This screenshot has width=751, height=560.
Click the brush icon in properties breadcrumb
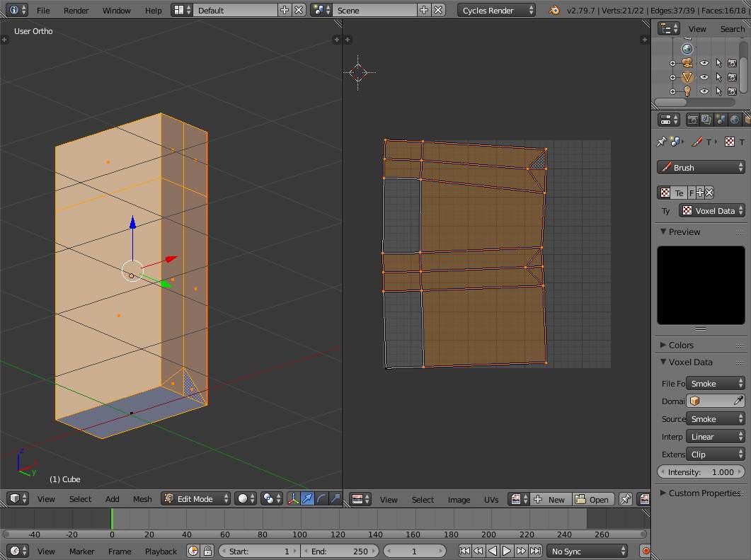click(697, 142)
